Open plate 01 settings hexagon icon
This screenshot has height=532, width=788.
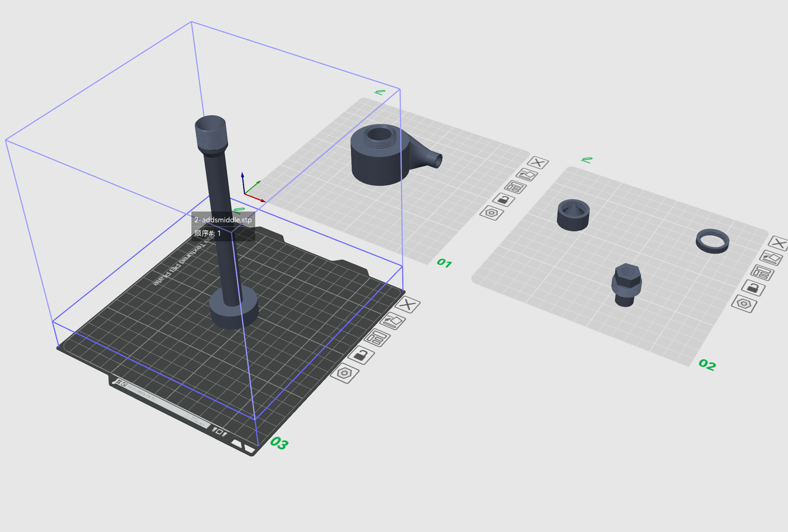[492, 213]
